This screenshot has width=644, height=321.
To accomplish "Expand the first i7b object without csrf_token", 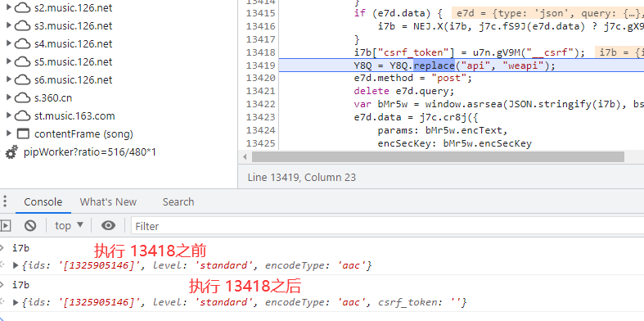I will click(16, 265).
